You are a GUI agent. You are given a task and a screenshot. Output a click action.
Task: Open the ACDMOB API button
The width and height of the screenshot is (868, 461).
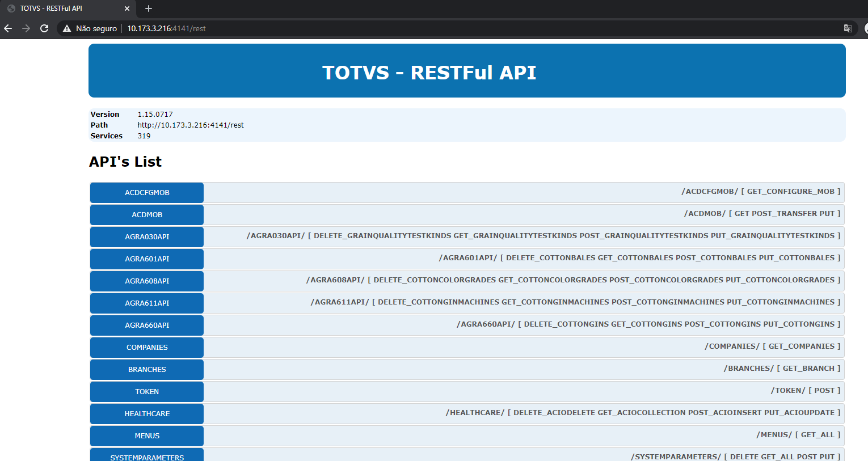click(147, 215)
